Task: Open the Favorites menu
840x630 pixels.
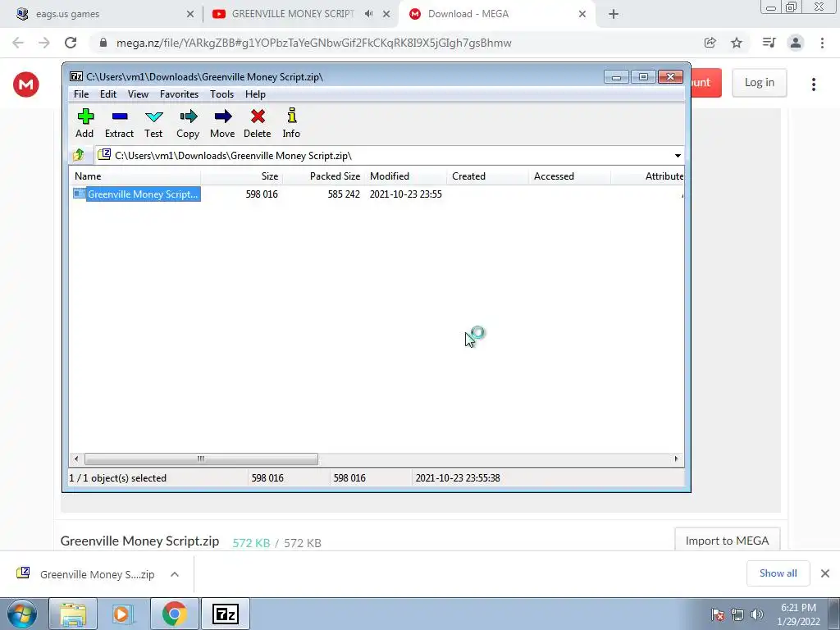Action: point(179,94)
